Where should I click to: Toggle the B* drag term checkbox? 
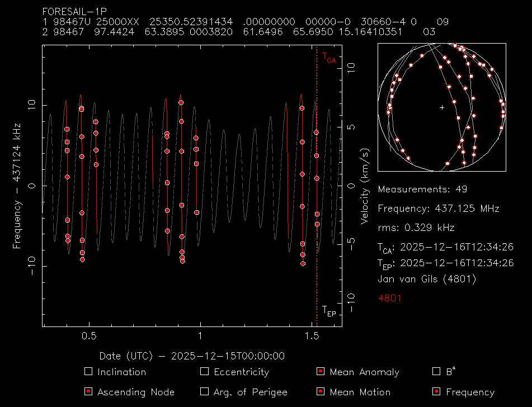click(437, 372)
